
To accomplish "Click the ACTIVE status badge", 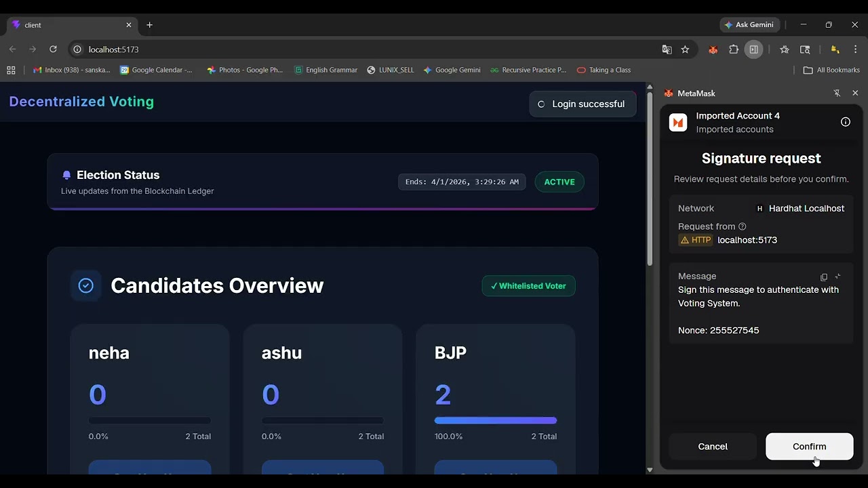I will pos(559,182).
